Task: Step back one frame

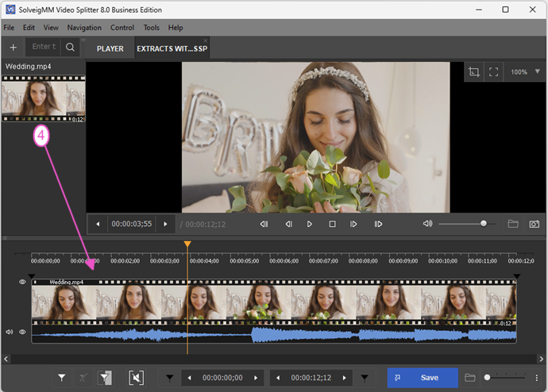Action: pos(288,224)
